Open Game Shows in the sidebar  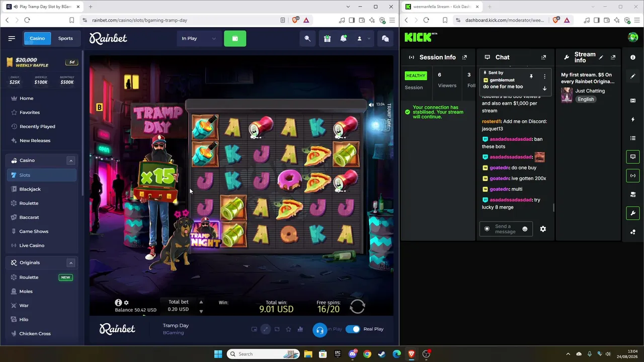(x=42, y=231)
